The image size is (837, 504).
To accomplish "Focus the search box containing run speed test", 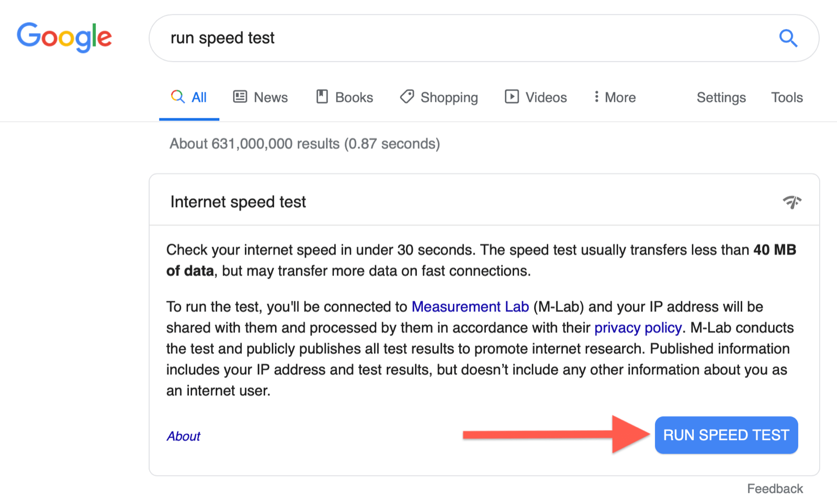I will tap(484, 38).
